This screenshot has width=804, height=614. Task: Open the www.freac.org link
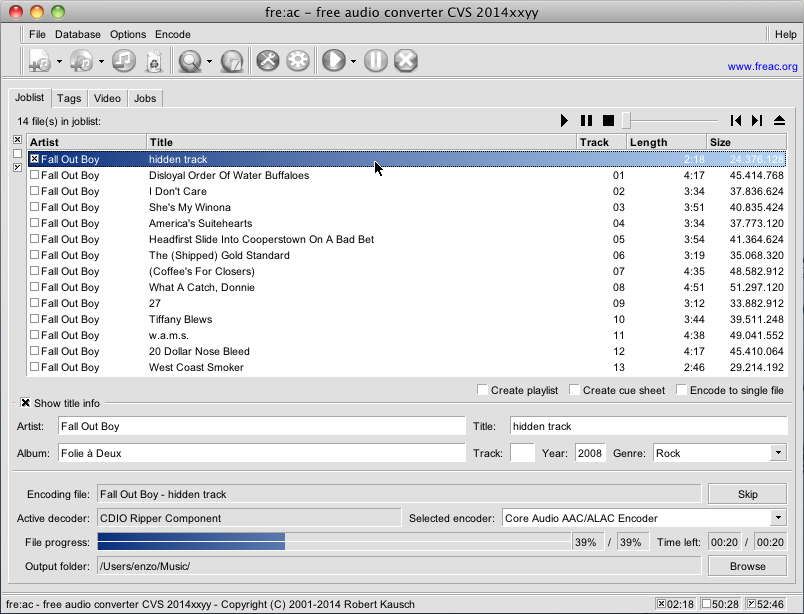pos(762,66)
